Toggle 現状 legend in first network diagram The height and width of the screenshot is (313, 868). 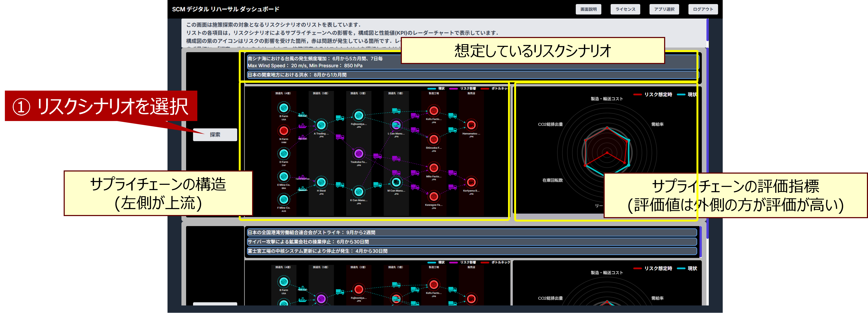click(436, 88)
